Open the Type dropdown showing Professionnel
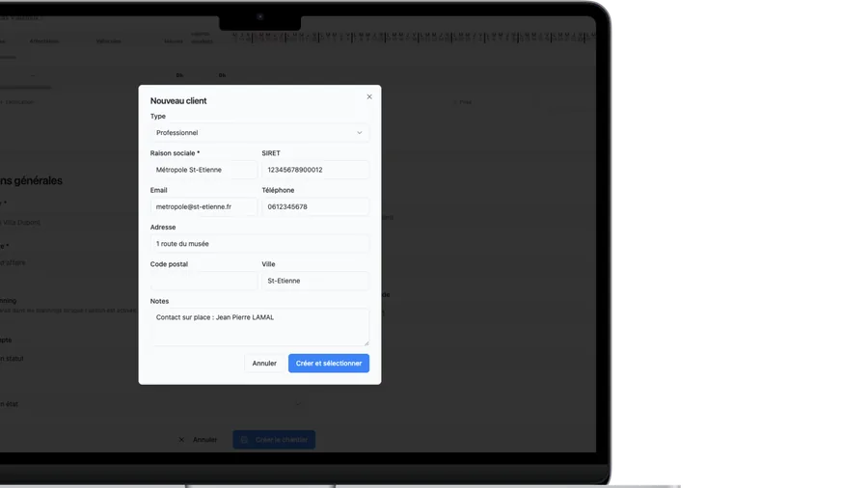The width and height of the screenshot is (868, 488). [259, 133]
